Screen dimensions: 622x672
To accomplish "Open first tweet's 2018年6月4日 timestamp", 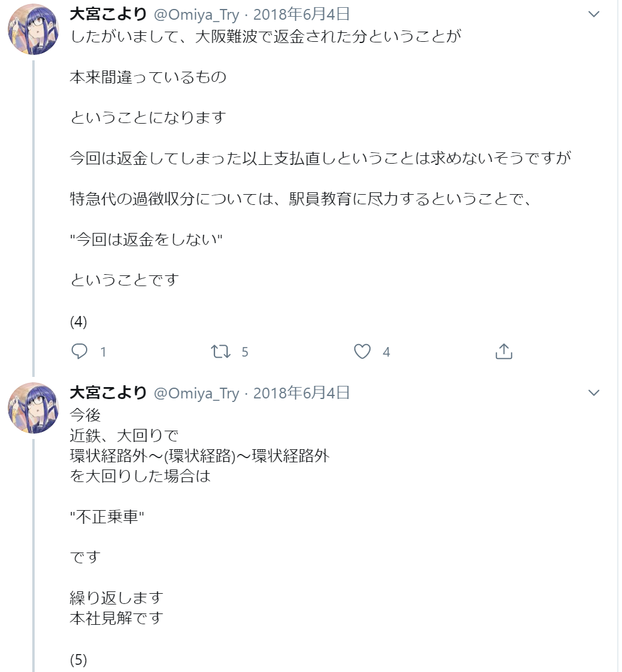I will (x=301, y=14).
